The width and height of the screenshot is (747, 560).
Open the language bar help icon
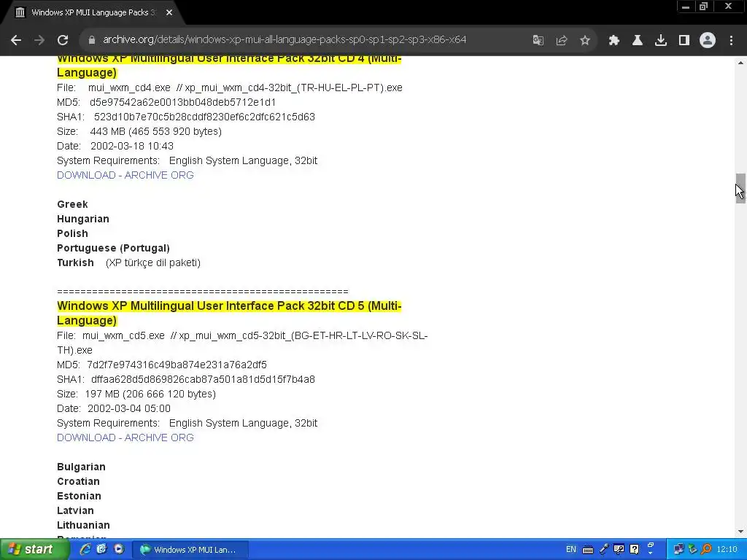(x=635, y=550)
